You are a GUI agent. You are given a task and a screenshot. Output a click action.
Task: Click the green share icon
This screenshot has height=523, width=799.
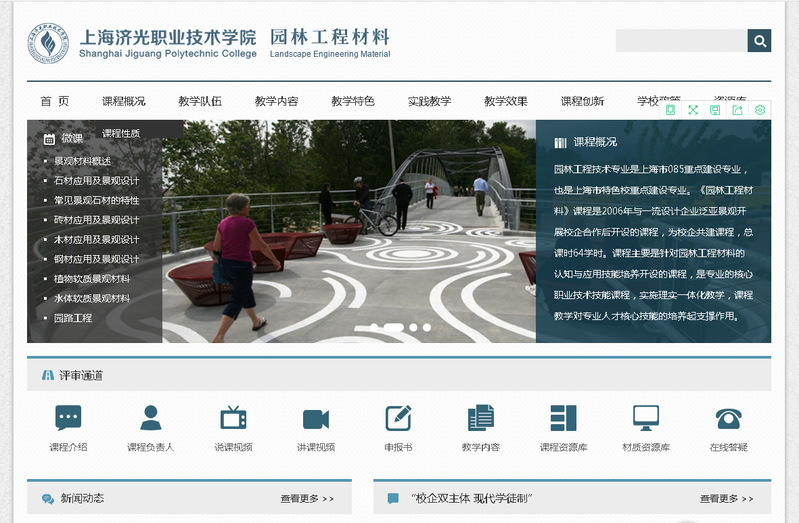click(x=737, y=110)
